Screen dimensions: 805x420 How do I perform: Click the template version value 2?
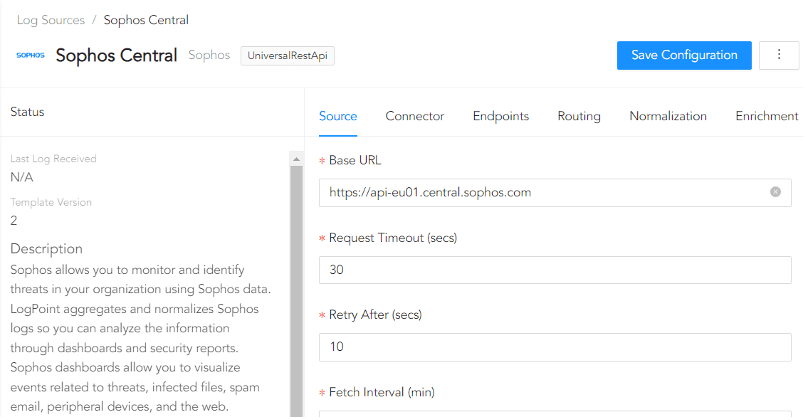click(x=14, y=221)
